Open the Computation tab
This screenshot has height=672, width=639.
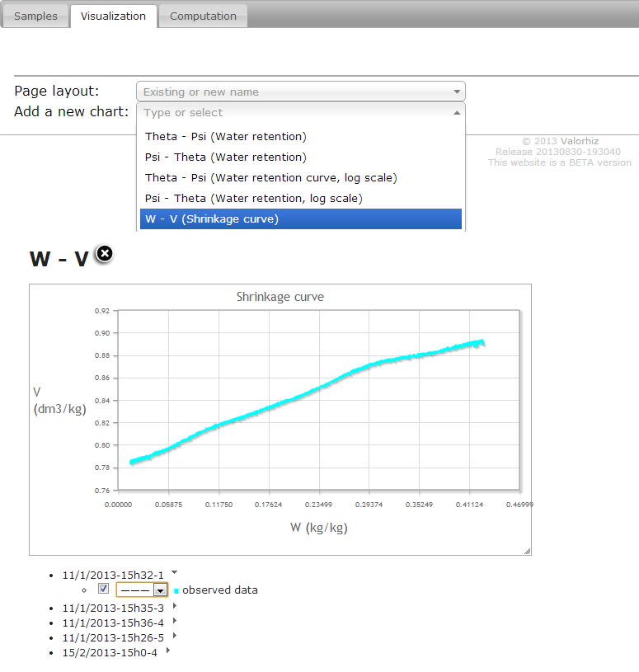[203, 16]
